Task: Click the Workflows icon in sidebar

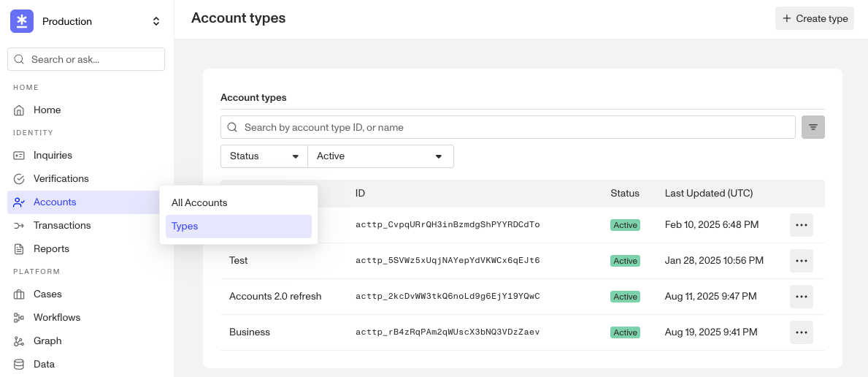Action: (19, 318)
